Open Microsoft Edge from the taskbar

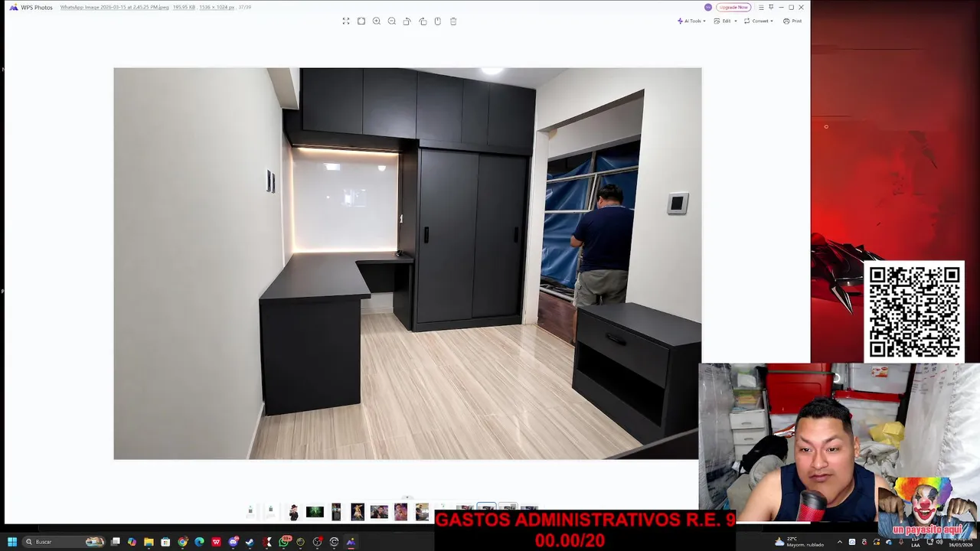coord(199,542)
